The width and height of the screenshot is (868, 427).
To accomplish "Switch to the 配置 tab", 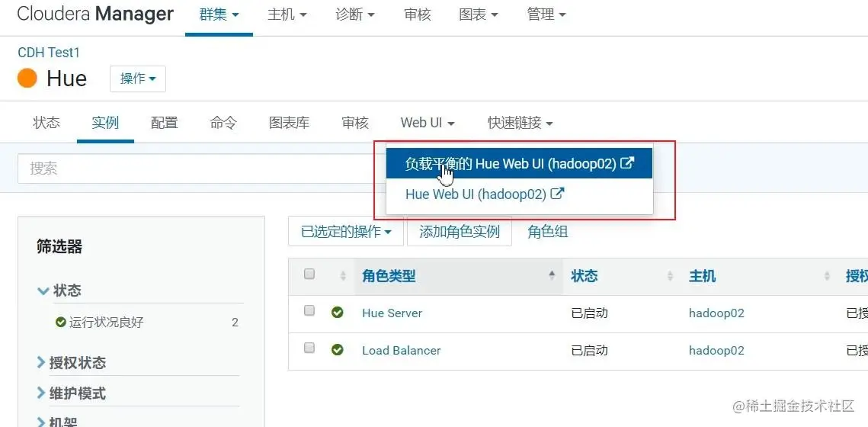I will click(165, 123).
